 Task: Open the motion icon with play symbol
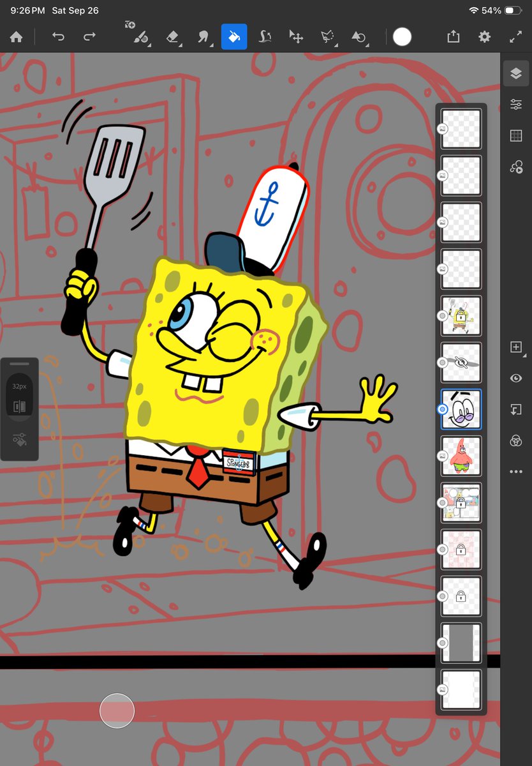click(516, 167)
